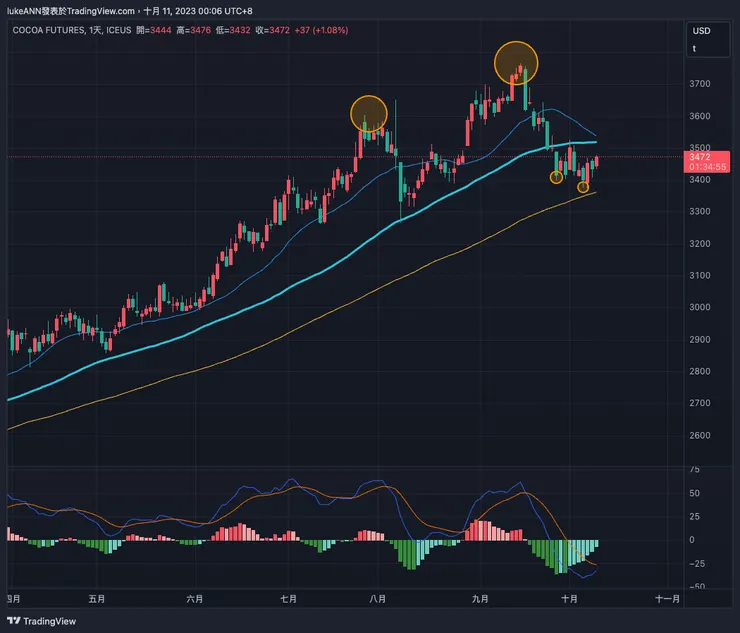Image resolution: width=740 pixels, height=633 pixels.
Task: Click the open value '開=3444'
Action: click(x=154, y=30)
